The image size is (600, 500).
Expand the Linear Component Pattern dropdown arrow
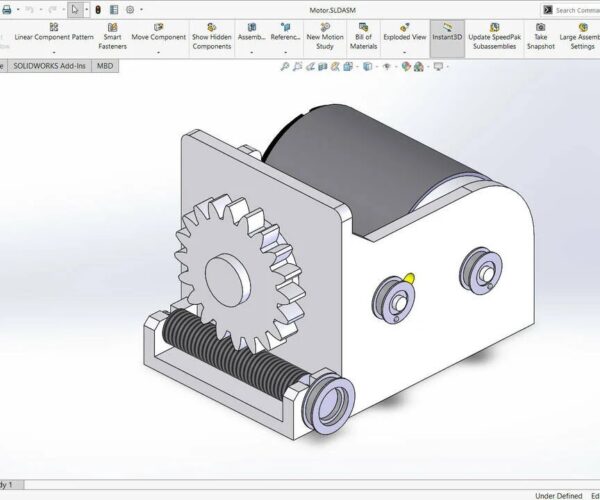click(54, 52)
